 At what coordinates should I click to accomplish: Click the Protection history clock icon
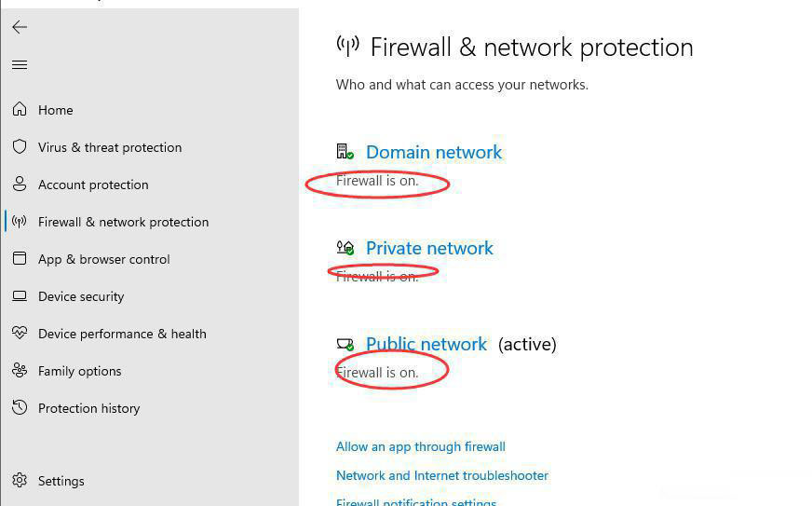[20, 408]
